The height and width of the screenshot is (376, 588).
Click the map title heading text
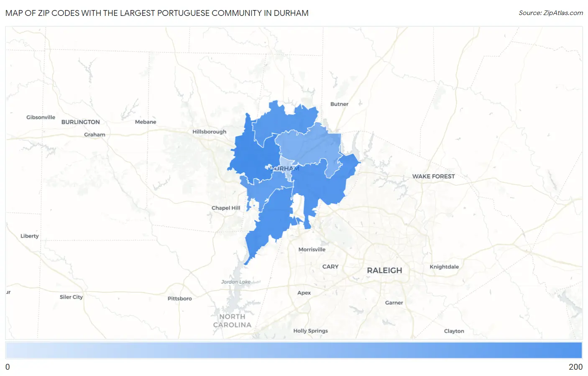157,13
